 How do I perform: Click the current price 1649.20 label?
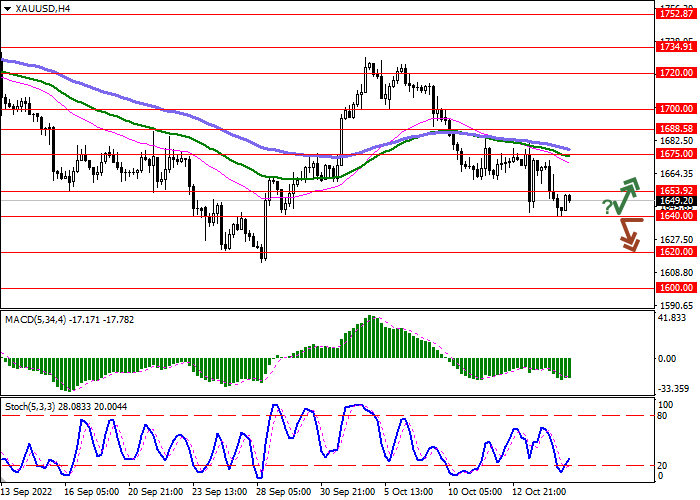[676, 201]
